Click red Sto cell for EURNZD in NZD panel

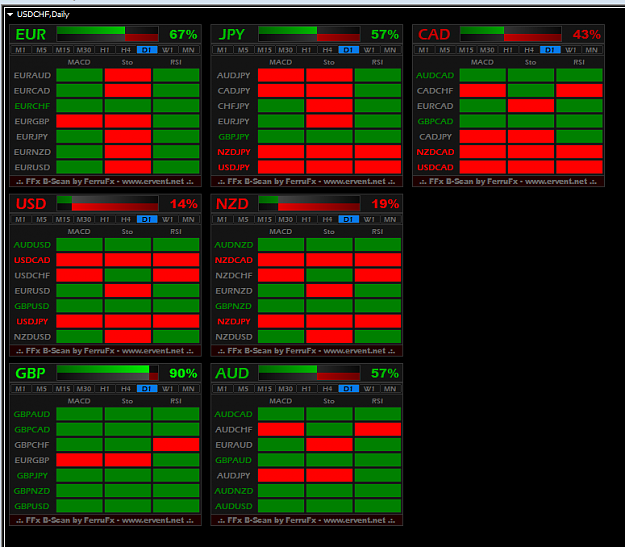(329, 291)
